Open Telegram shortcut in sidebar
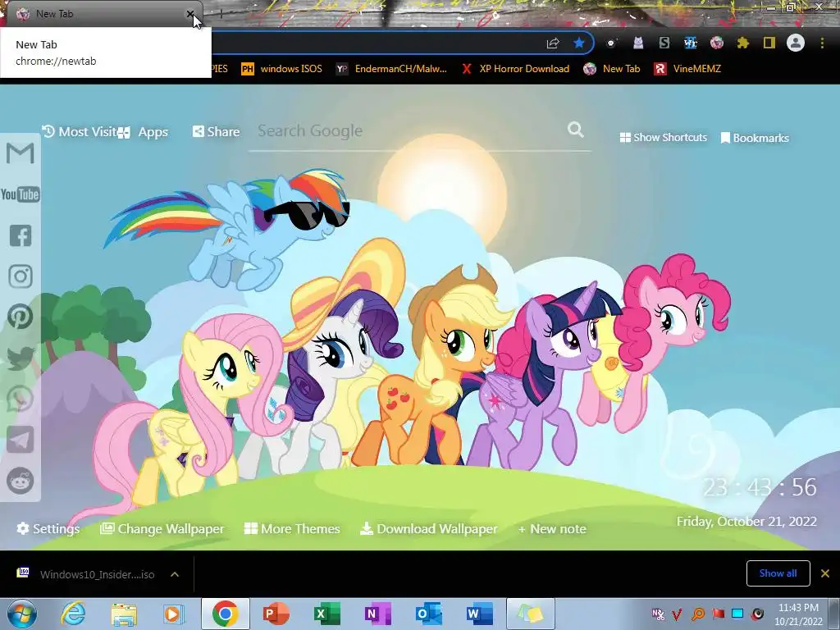Screen dimensions: 840x630 (21, 440)
